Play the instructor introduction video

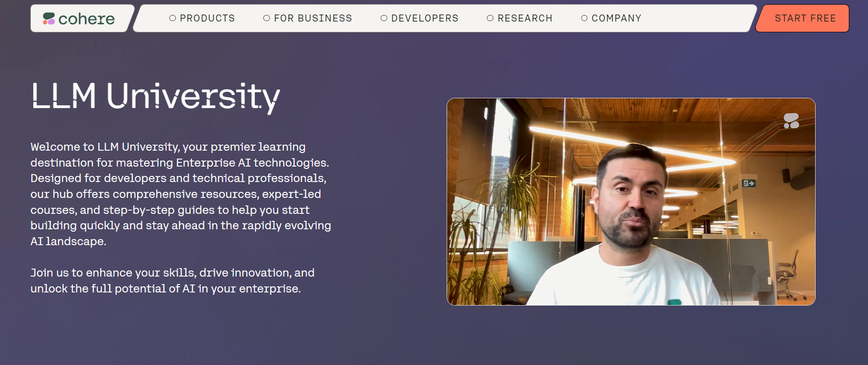631,202
